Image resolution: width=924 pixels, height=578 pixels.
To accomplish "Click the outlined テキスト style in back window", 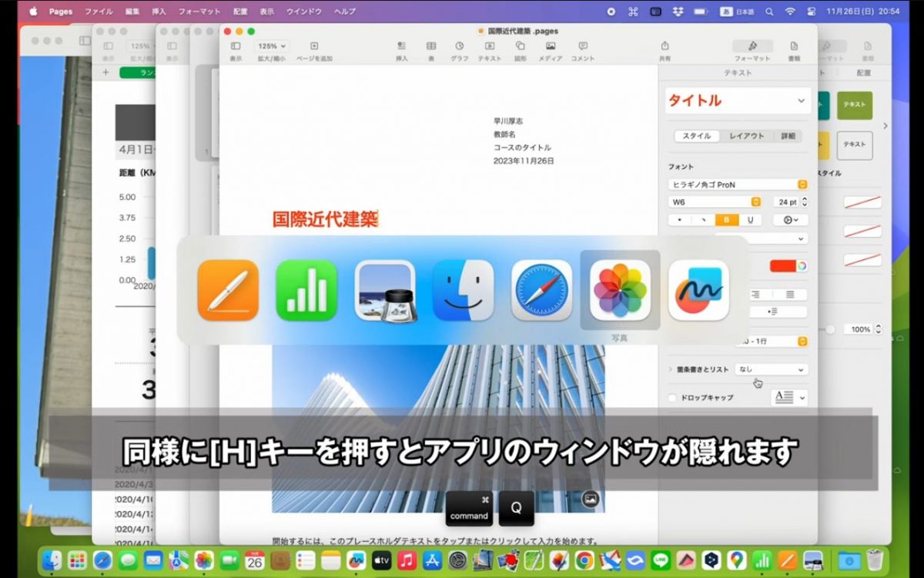I will click(x=855, y=145).
